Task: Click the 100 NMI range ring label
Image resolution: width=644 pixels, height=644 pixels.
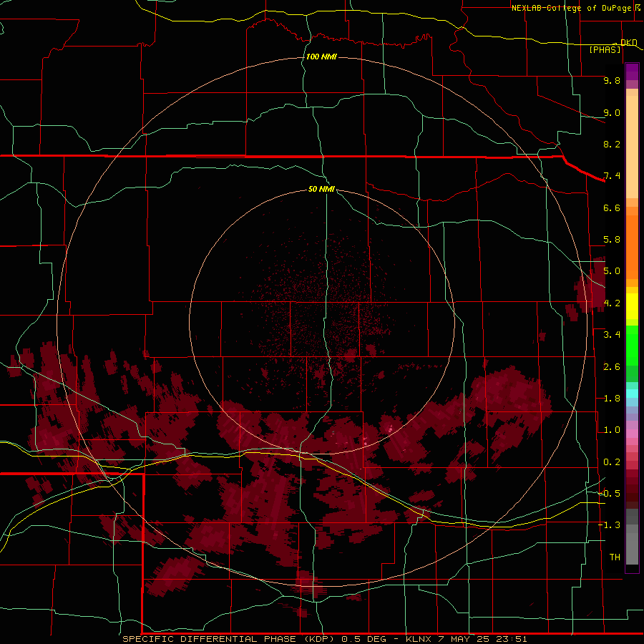Action: (321, 57)
